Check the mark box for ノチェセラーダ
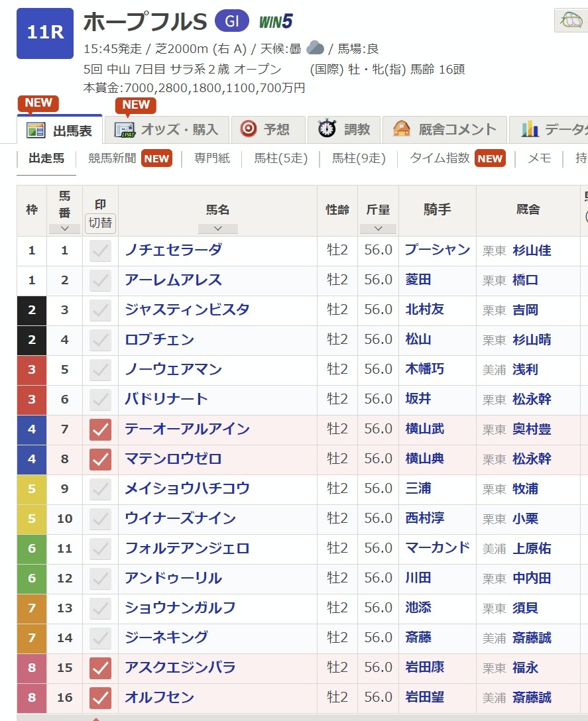Screen dimensions: 588x721 (100, 250)
